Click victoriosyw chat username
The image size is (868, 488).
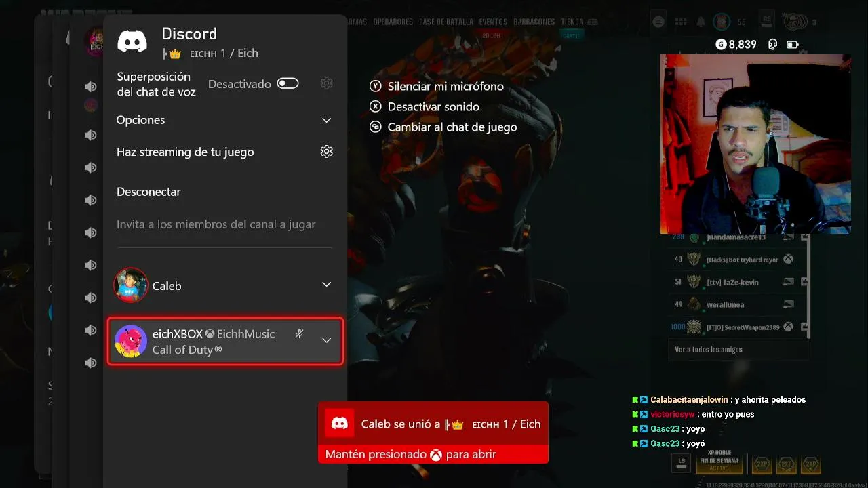click(x=673, y=414)
